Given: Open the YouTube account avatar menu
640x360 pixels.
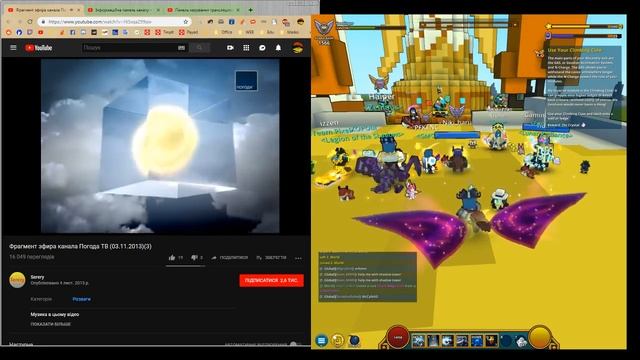Looking at the screenshot, I should [298, 48].
